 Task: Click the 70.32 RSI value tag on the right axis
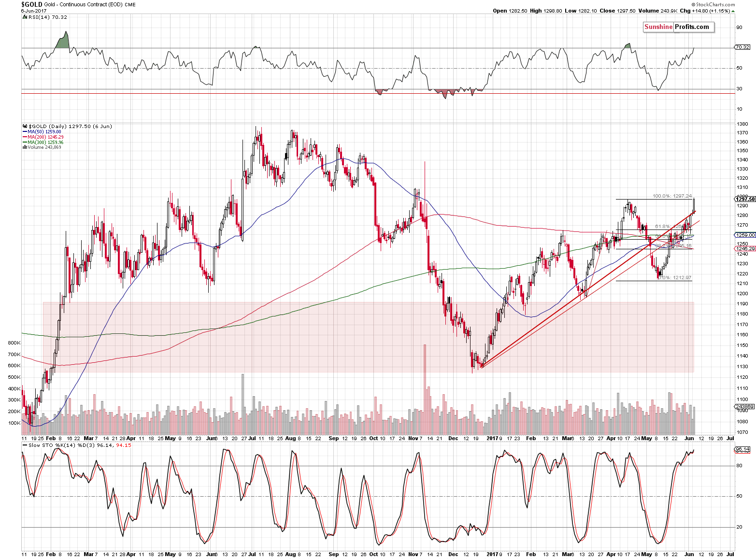point(742,47)
